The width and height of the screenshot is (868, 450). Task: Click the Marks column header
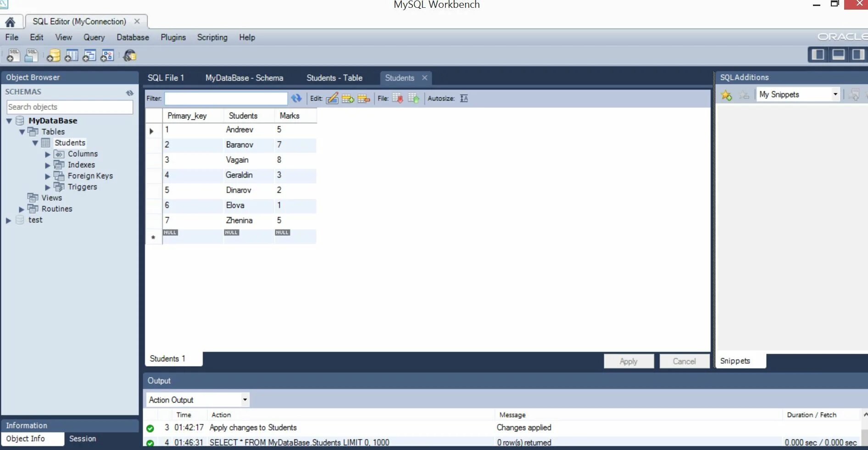tap(295, 116)
